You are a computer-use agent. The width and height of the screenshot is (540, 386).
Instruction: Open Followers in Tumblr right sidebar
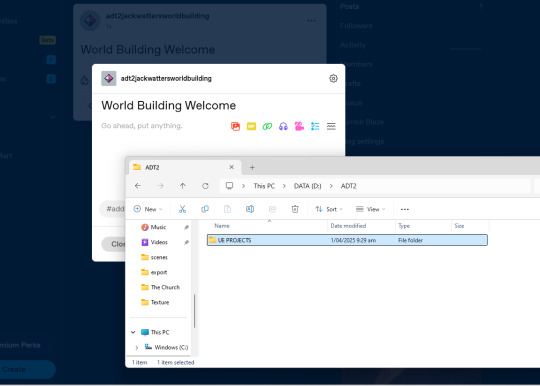pos(356,26)
